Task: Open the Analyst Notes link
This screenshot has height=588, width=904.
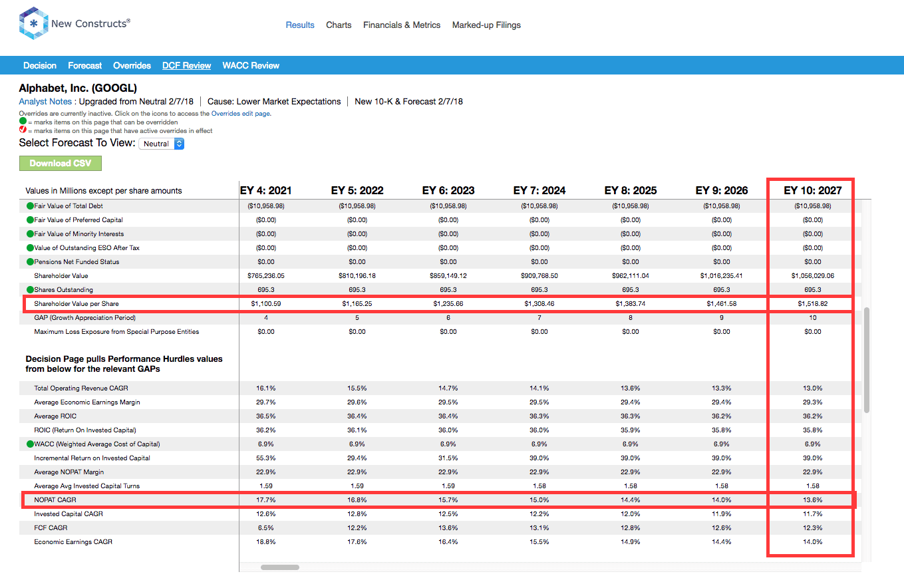Action: click(x=45, y=102)
